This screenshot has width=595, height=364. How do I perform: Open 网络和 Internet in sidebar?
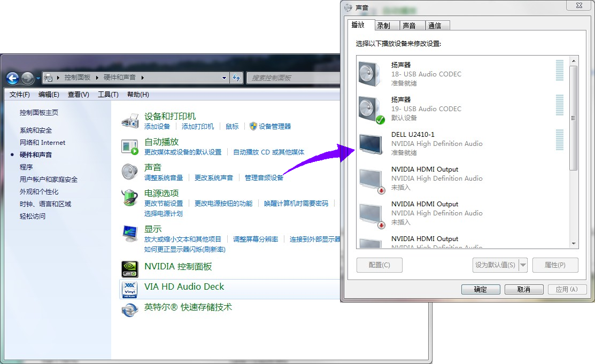(43, 142)
